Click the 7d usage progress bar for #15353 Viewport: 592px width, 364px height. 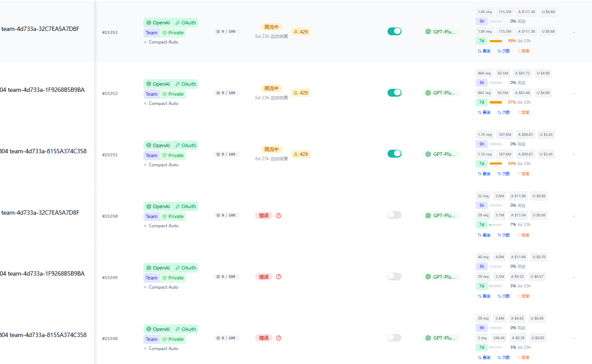496,41
